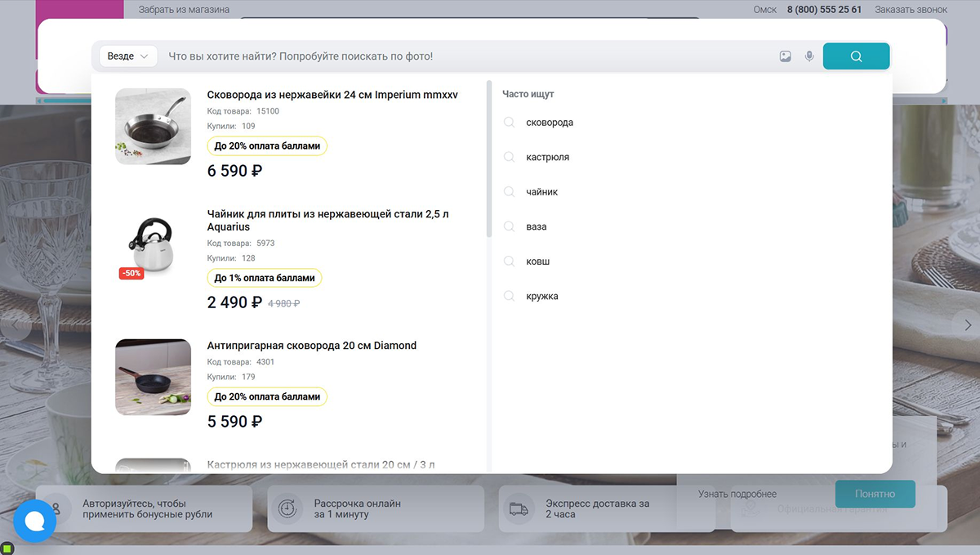Screen dimensions: 980x555
Task: Click the teal magnifier search button
Action: (856, 56)
